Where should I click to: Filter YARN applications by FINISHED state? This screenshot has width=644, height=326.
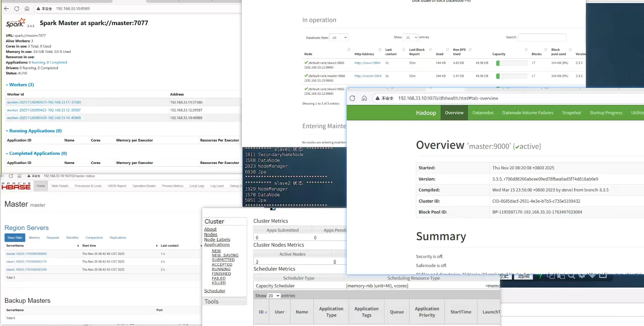point(221,274)
